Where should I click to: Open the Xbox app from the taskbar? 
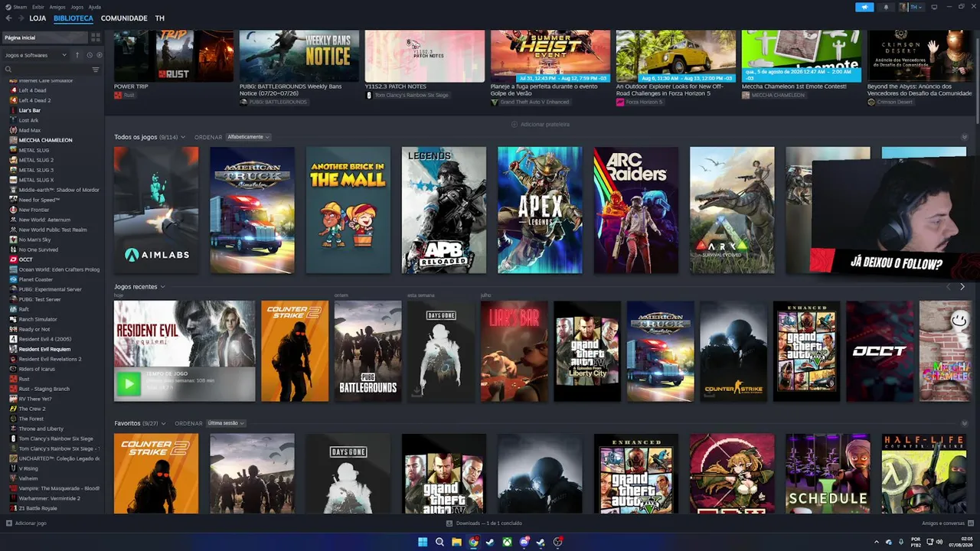(x=508, y=542)
